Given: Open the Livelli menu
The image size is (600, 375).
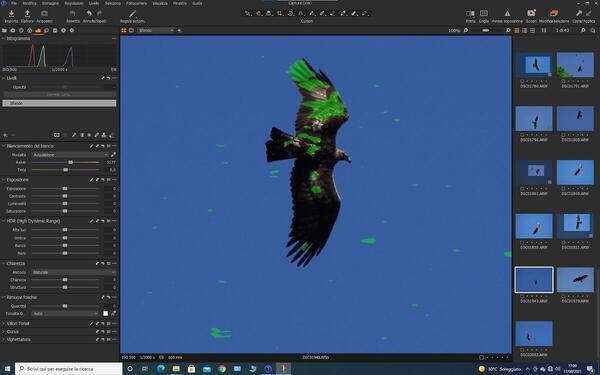Looking at the screenshot, I should [94, 3].
